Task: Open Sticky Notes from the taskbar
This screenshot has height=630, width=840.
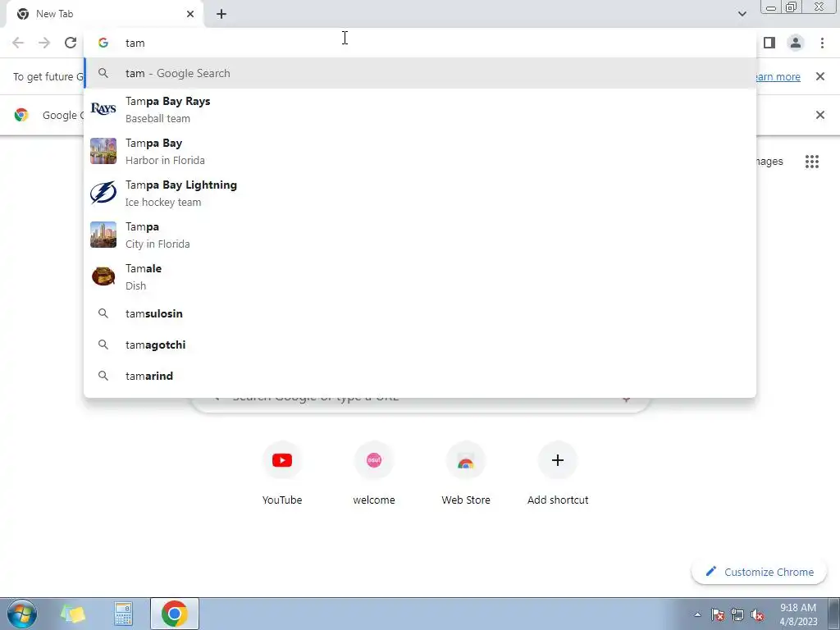Action: click(x=73, y=614)
